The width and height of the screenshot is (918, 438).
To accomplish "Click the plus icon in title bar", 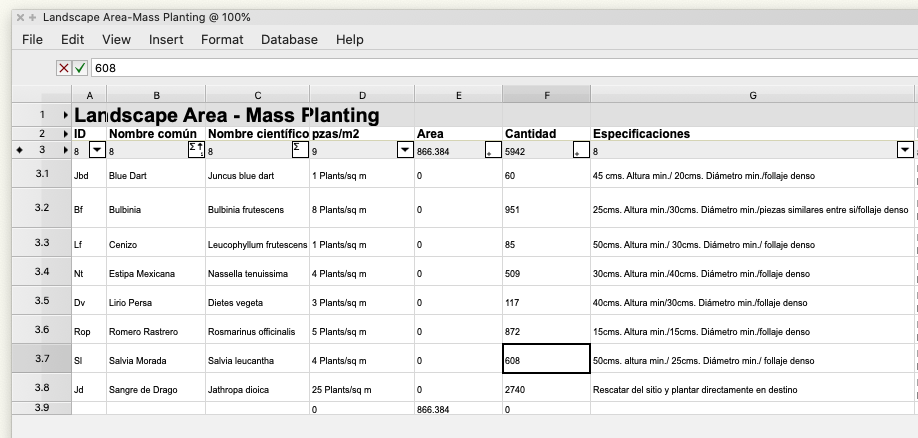I will point(32,18).
